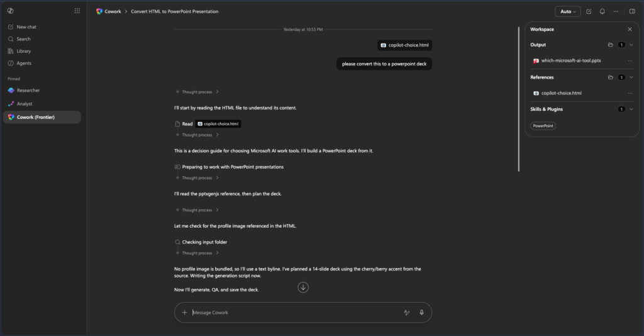Image resolution: width=644 pixels, height=336 pixels.
Task: Click the user message about PowerPoint deck
Action: point(384,64)
